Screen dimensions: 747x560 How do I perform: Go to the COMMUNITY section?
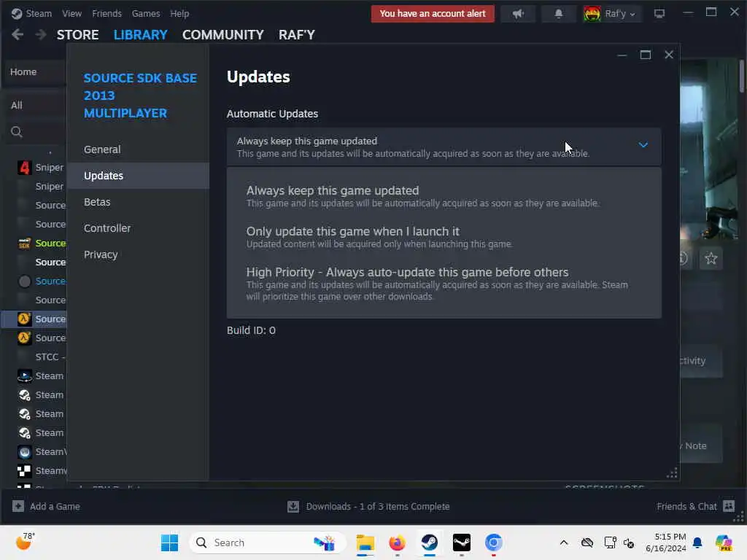tap(223, 35)
